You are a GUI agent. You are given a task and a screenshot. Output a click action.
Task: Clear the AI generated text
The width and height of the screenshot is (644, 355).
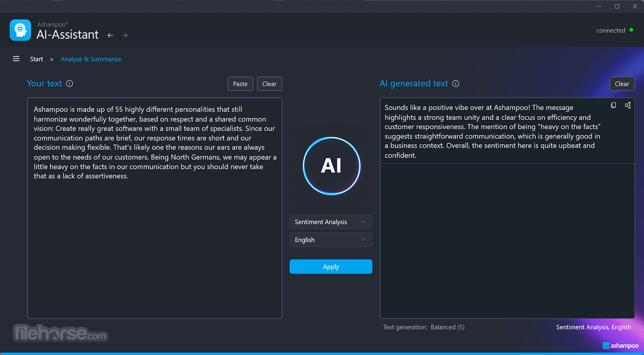[622, 84]
